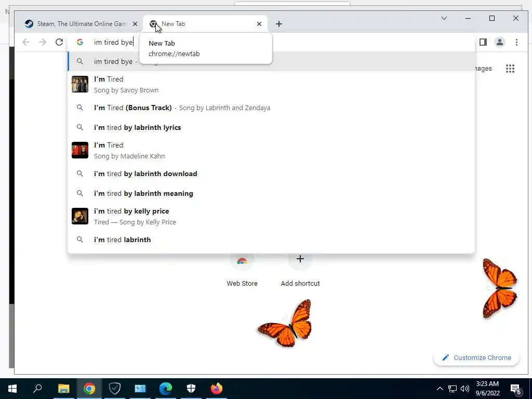Select 'i'm tired labrinth' suggestion

[271, 240]
